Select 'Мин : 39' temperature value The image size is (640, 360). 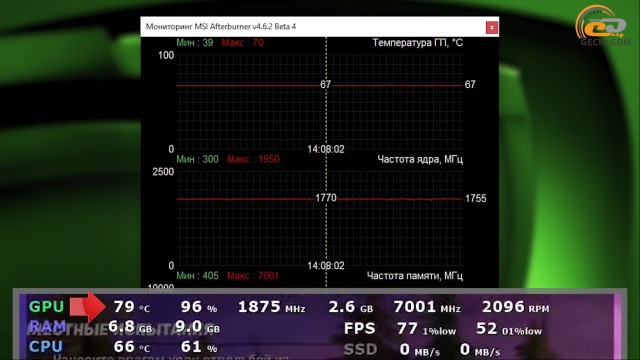[195, 42]
